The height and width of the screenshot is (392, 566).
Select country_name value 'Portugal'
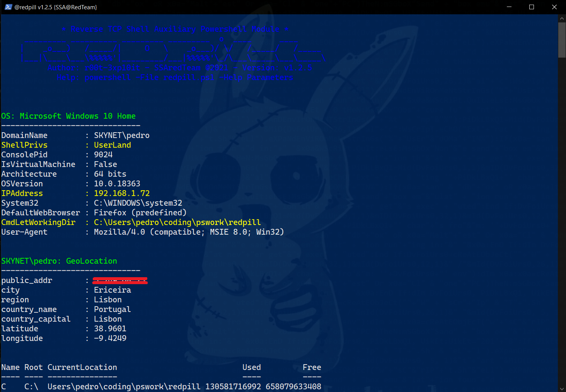point(113,309)
